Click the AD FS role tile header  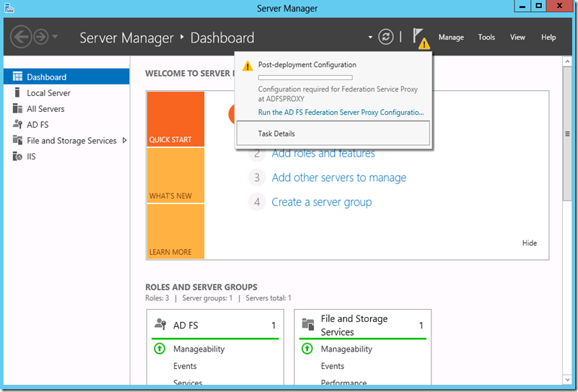215,325
